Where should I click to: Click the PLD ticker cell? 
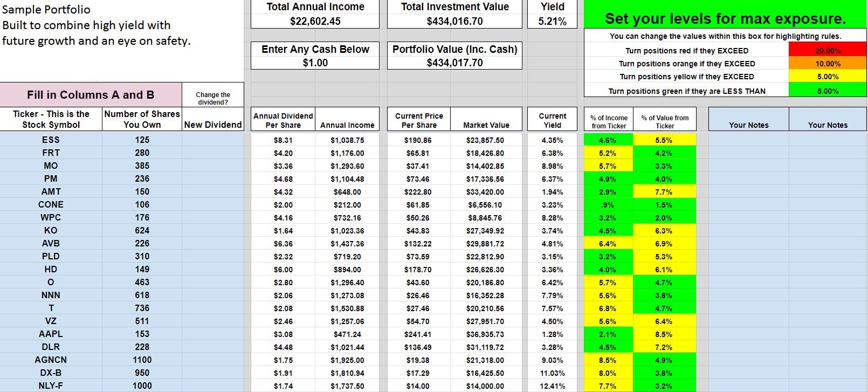coord(51,256)
